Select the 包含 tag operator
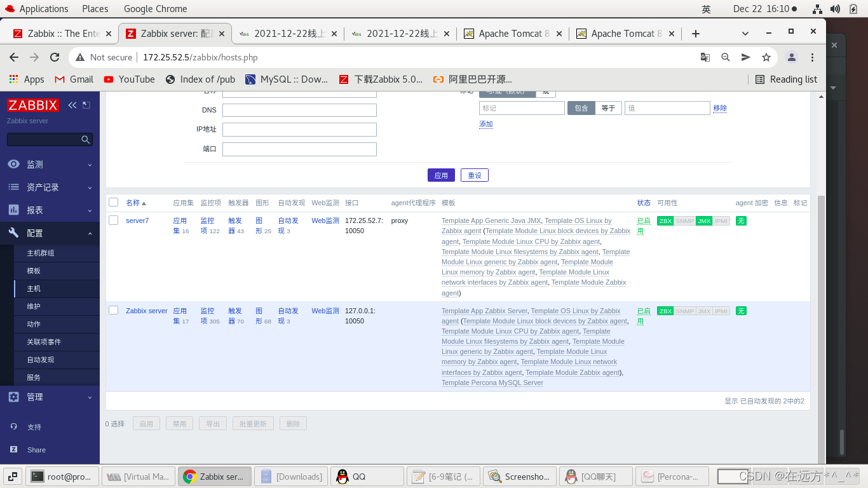This screenshot has height=488, width=868. click(x=581, y=108)
